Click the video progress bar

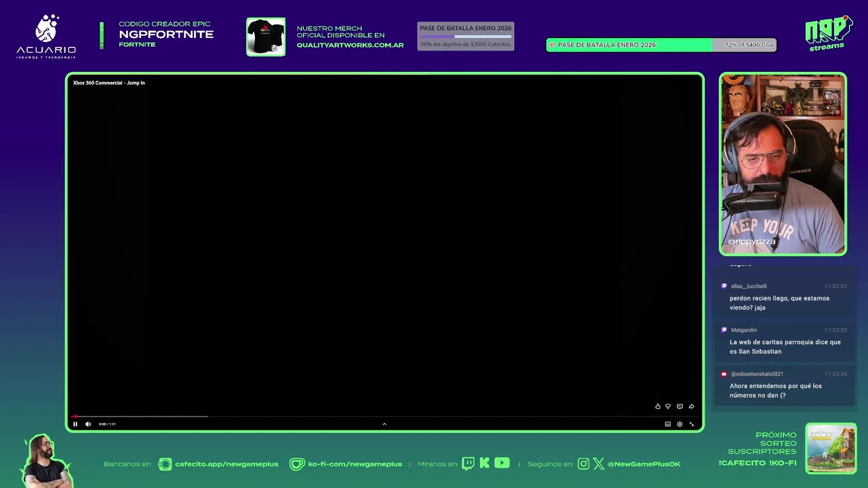pyautogui.click(x=384, y=416)
